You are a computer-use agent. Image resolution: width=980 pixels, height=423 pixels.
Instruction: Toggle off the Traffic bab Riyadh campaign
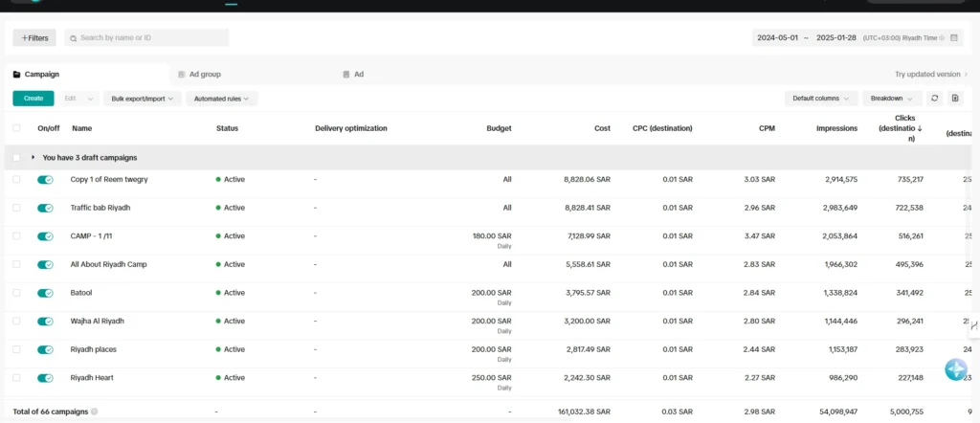pos(45,208)
